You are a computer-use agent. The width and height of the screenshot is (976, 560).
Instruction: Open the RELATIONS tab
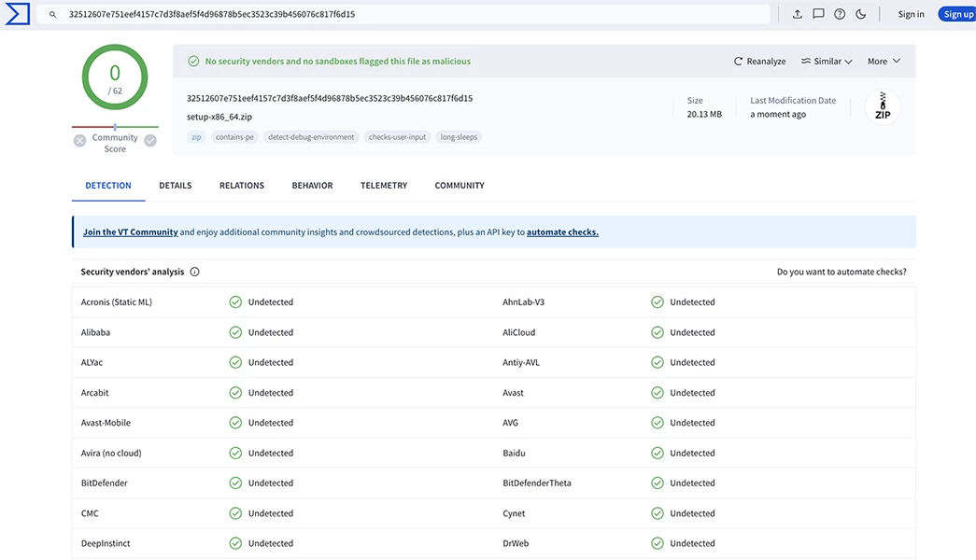tap(242, 186)
